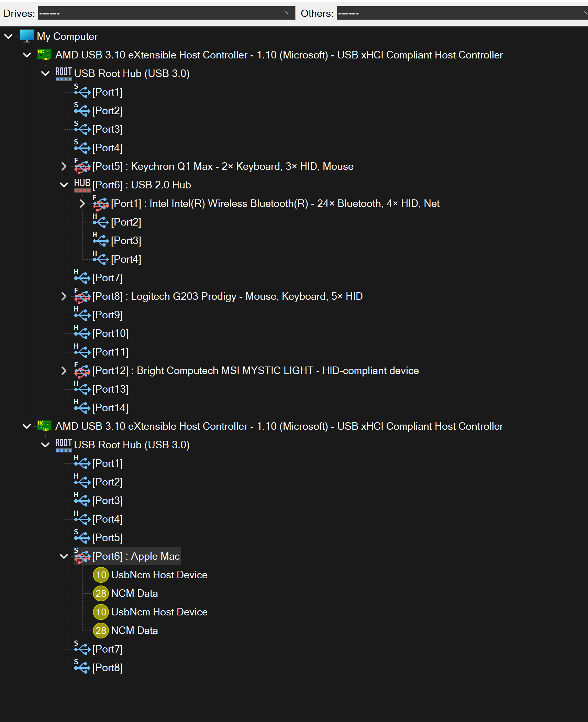The image size is (588, 722).
Task: Click the HUB icon for USB 2.0 Hub
Action: 82,185
